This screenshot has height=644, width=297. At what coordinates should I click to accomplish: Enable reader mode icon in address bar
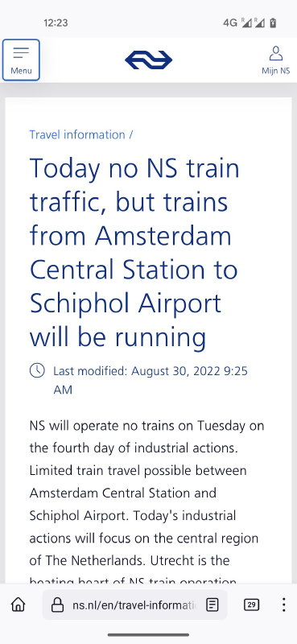(x=212, y=605)
